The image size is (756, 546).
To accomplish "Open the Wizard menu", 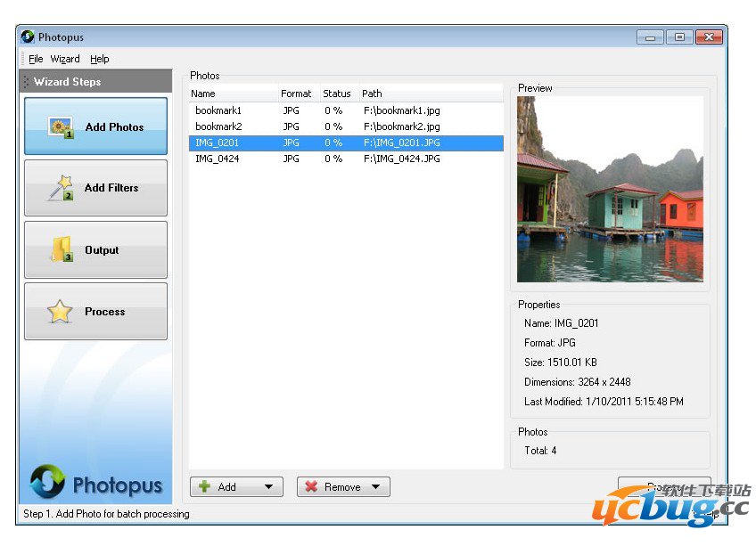I will (65, 59).
